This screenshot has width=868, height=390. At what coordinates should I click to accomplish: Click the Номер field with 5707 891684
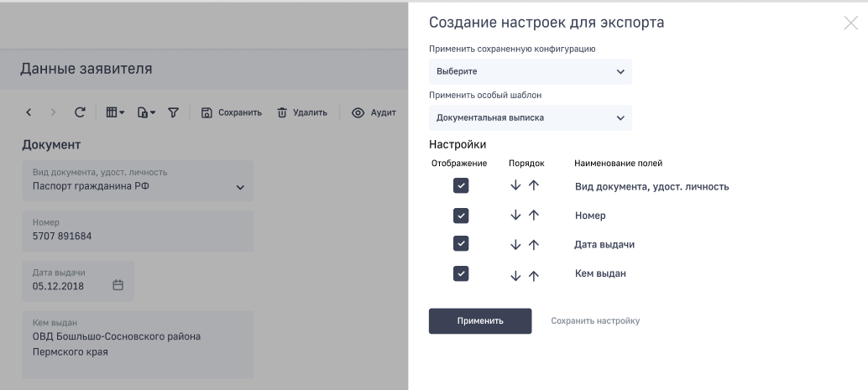pos(138,231)
